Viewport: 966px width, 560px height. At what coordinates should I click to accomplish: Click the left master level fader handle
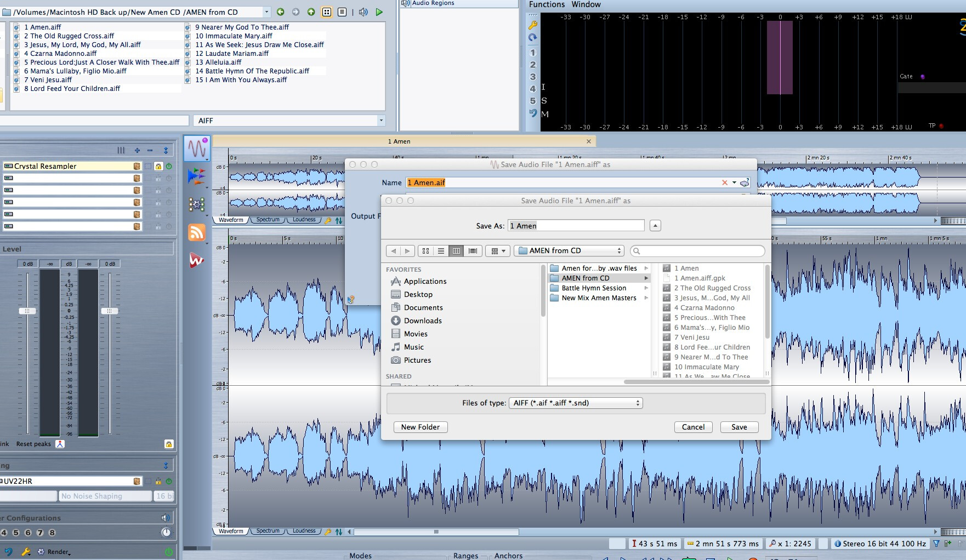27,311
